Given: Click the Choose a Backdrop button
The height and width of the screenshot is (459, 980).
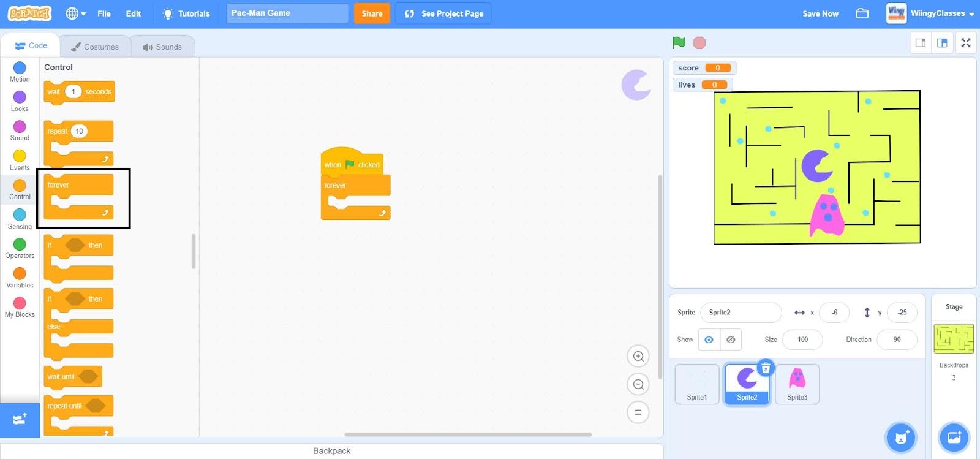Looking at the screenshot, I should pos(954,437).
